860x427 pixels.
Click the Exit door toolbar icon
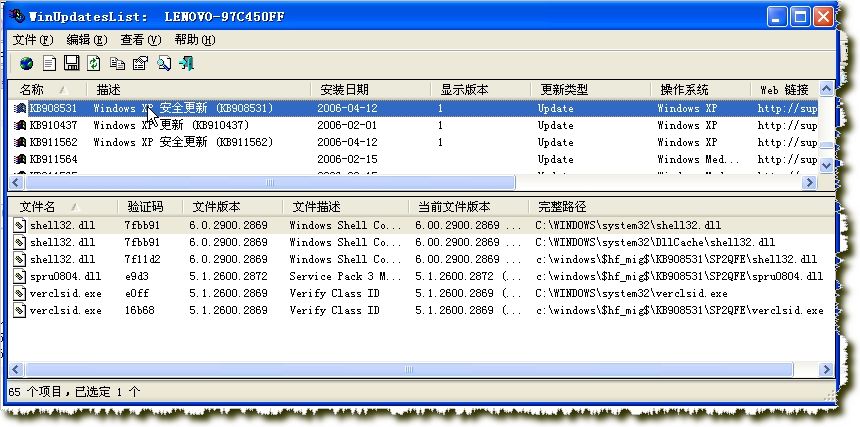tap(186, 64)
